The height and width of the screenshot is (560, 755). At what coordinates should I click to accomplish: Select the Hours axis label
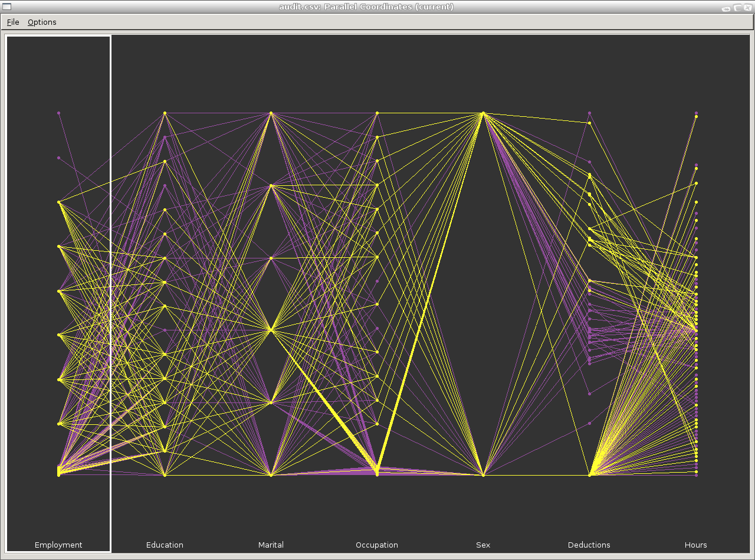tap(696, 545)
